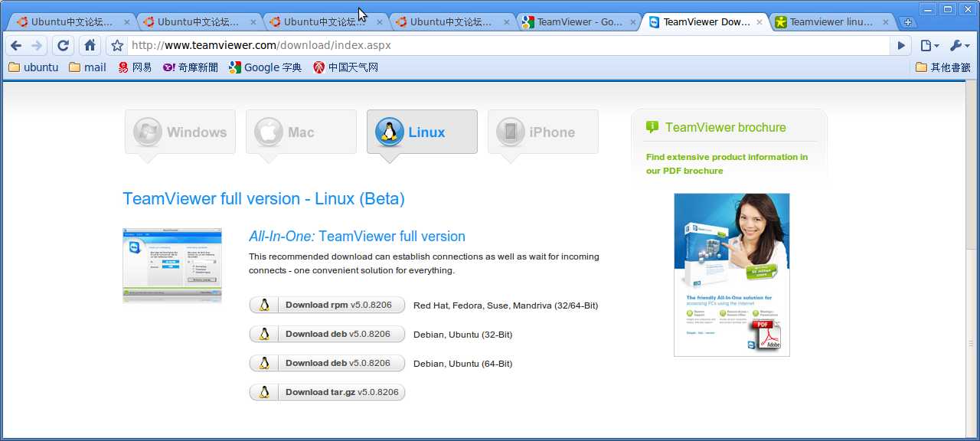Switch to the TeamViewer - Google search tab
The image size is (980, 441).
578,22
